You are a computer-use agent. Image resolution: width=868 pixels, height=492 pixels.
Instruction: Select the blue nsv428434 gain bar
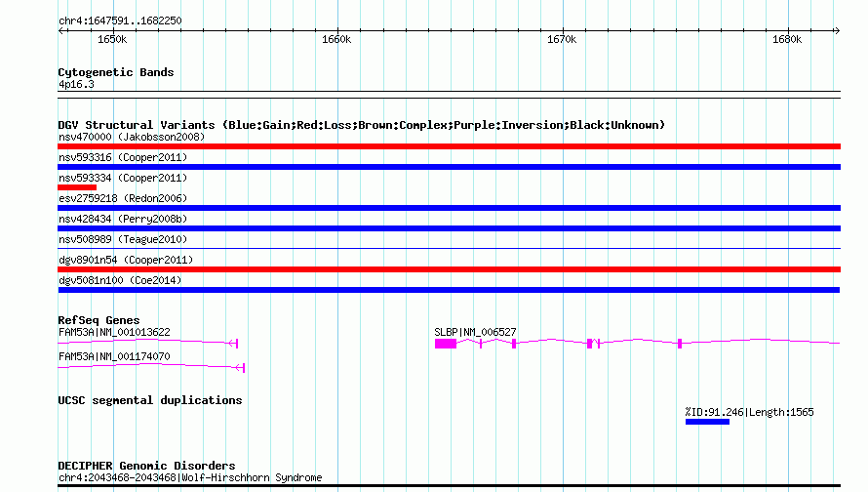point(449,228)
